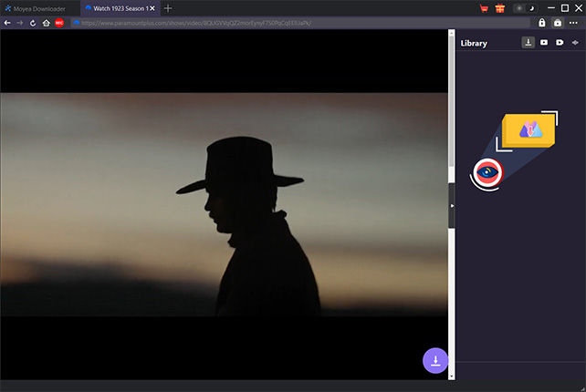Toggle light and dark mode switch
This screenshot has height=392, width=586.
[525, 8]
